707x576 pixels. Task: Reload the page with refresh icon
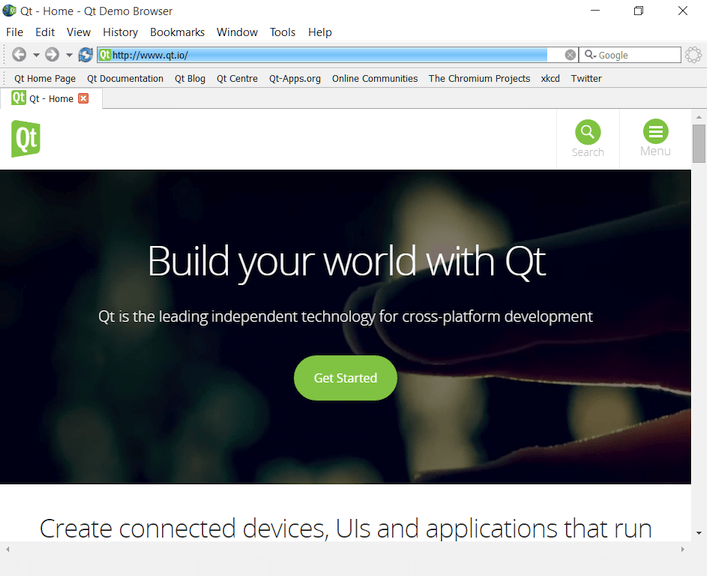[85, 55]
